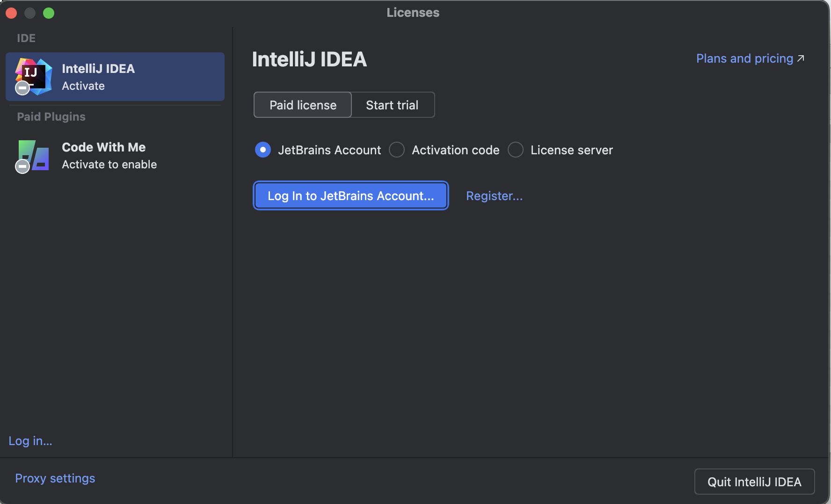Switch to the Start trial tab
831x504 pixels.
coord(393,105)
